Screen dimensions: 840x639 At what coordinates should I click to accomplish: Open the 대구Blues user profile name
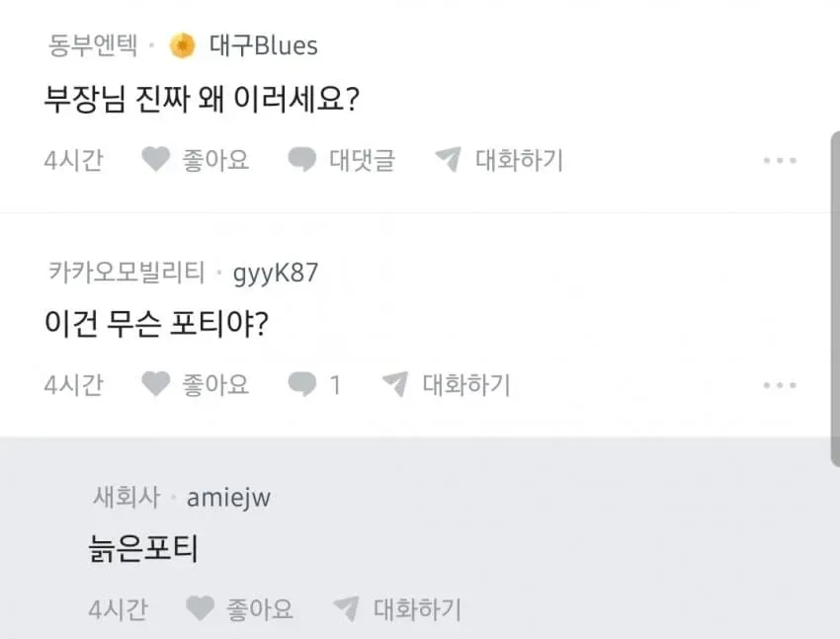click(x=263, y=45)
